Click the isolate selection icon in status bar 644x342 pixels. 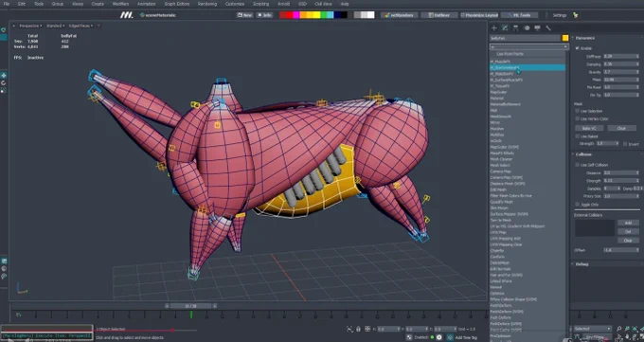(349, 329)
